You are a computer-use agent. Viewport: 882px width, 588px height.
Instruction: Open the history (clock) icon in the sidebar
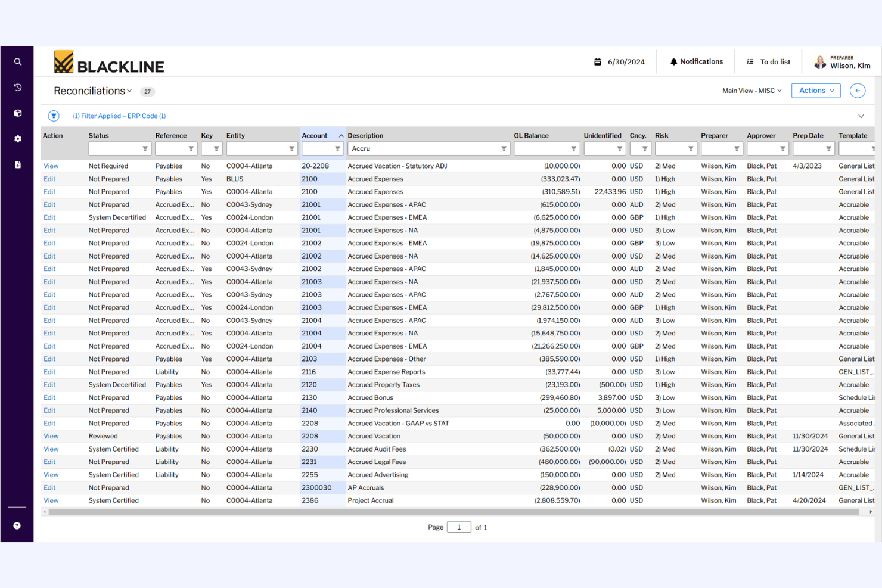point(17,87)
